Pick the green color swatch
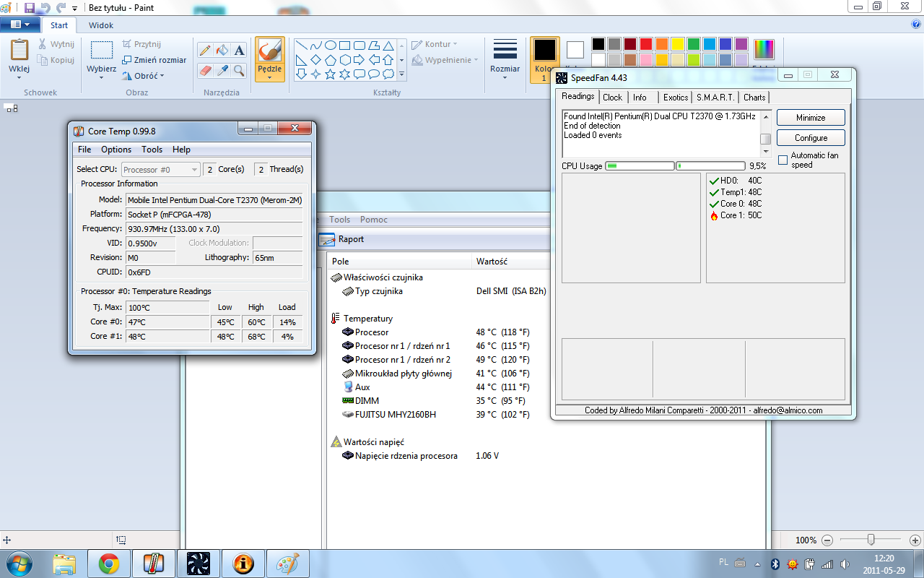The height and width of the screenshot is (578, 924). (694, 44)
